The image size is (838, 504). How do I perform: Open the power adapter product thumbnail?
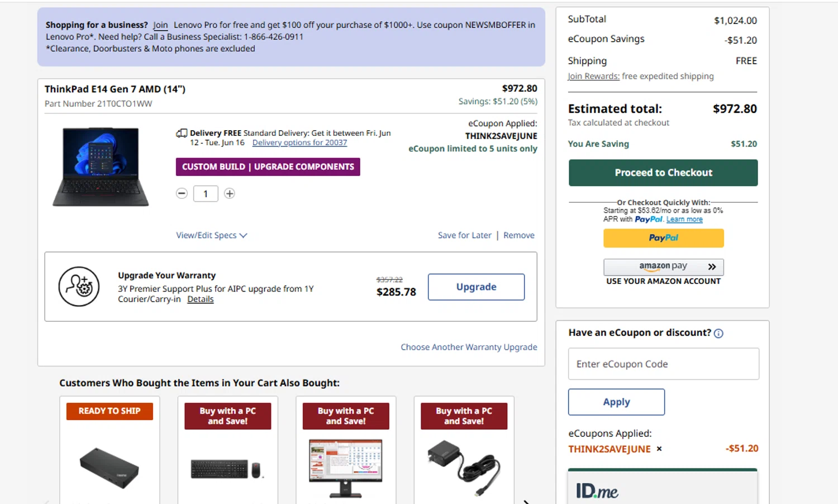(463, 468)
